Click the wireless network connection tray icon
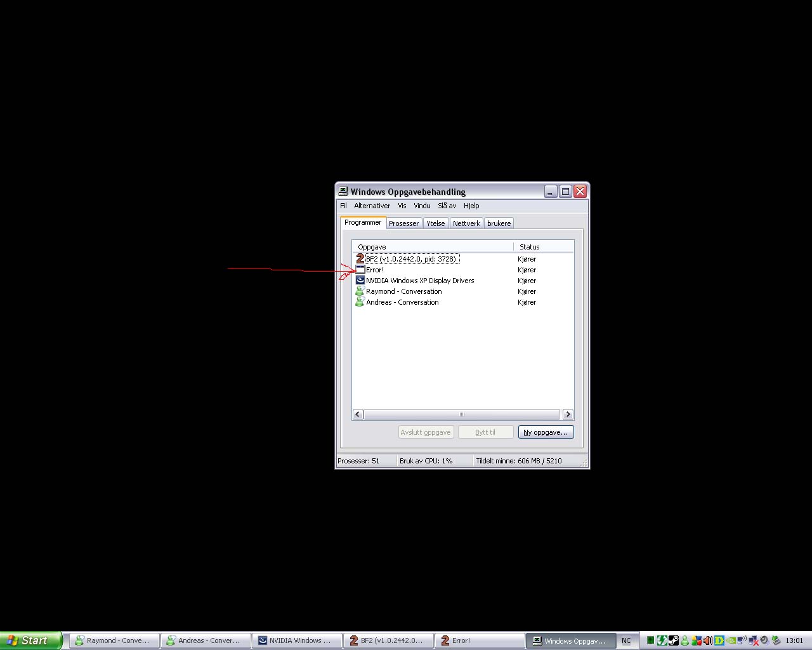Screen dimensions: 812x650 coord(742,640)
